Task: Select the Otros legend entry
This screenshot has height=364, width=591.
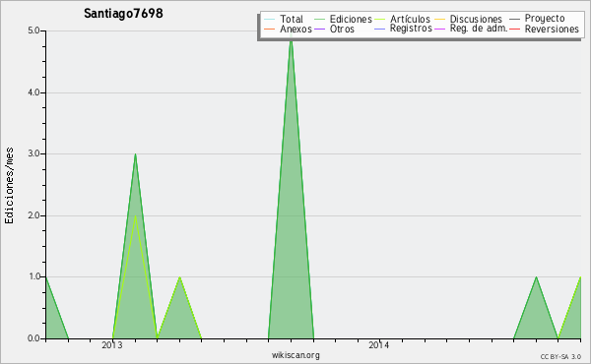Action: click(x=334, y=29)
